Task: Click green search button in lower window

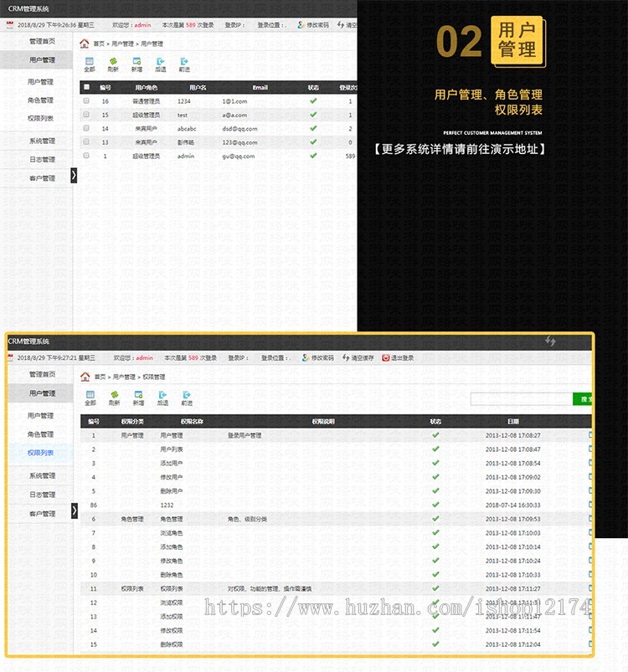Action: 582,399
